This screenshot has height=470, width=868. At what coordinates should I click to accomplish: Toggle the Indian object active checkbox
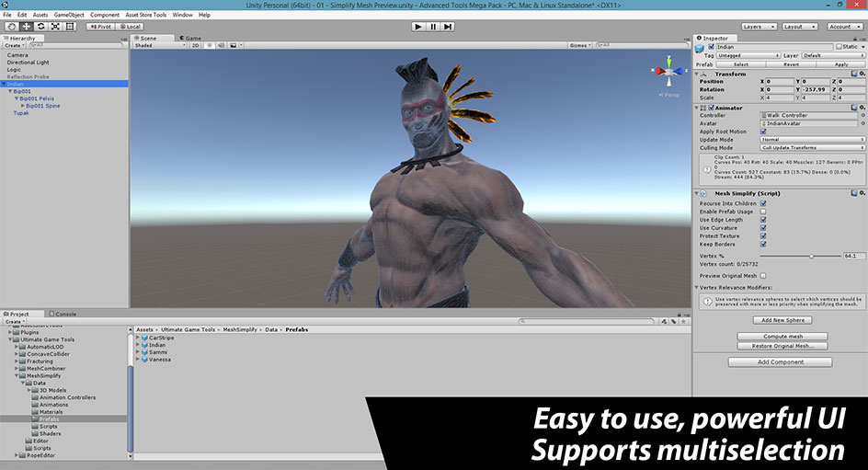pyautogui.click(x=712, y=47)
